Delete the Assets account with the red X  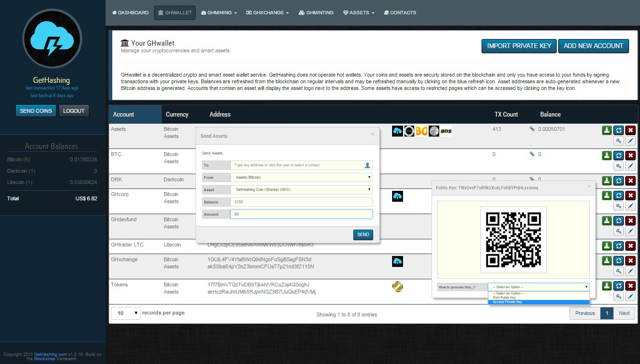pyautogui.click(x=630, y=130)
